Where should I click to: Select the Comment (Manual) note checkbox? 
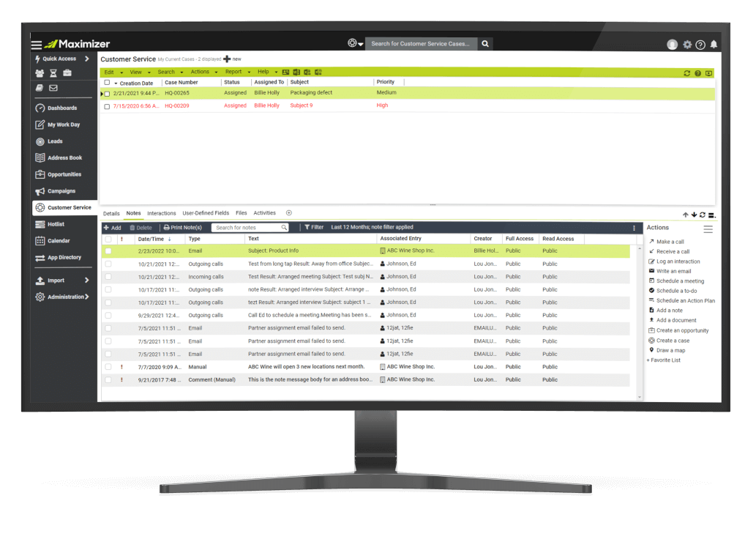[108, 380]
